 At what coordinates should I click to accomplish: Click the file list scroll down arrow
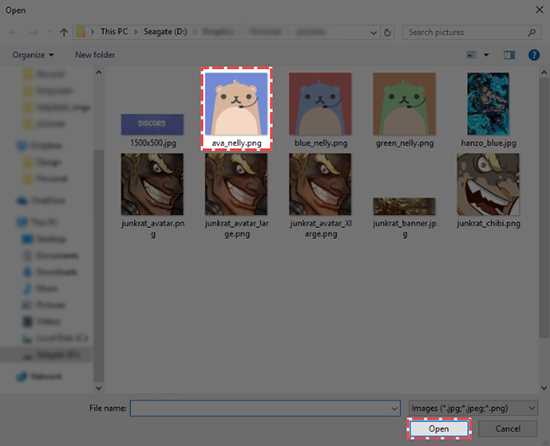(x=544, y=388)
